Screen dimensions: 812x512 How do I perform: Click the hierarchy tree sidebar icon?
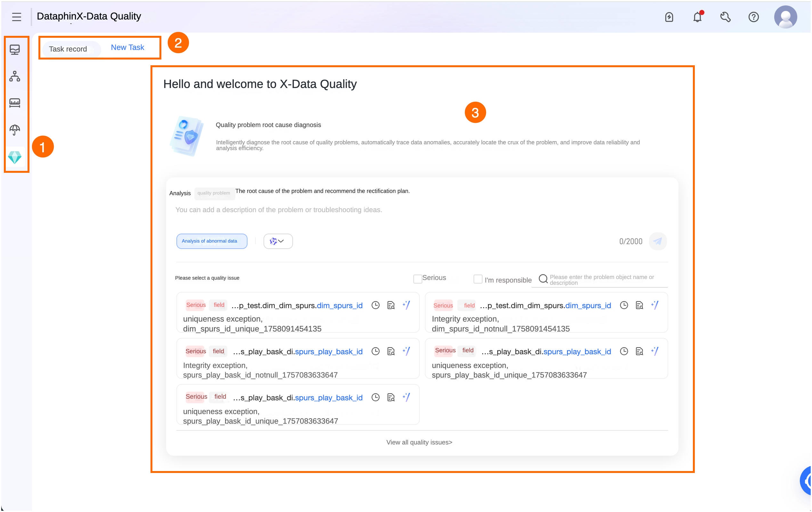pyautogui.click(x=15, y=76)
